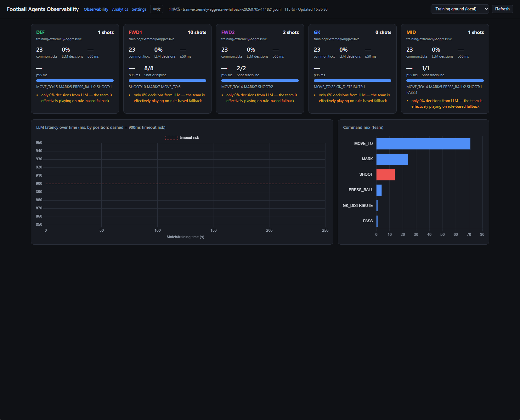Click the MARK bar in Command mix

392,159
